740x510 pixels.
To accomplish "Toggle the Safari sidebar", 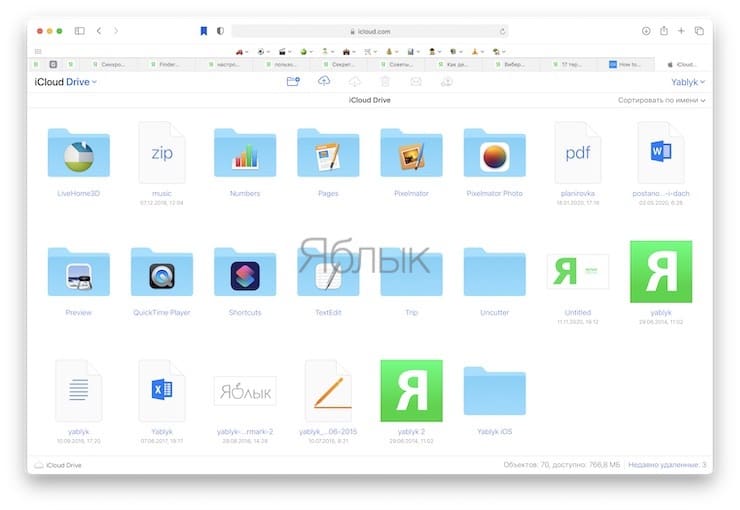I will pyautogui.click(x=80, y=31).
